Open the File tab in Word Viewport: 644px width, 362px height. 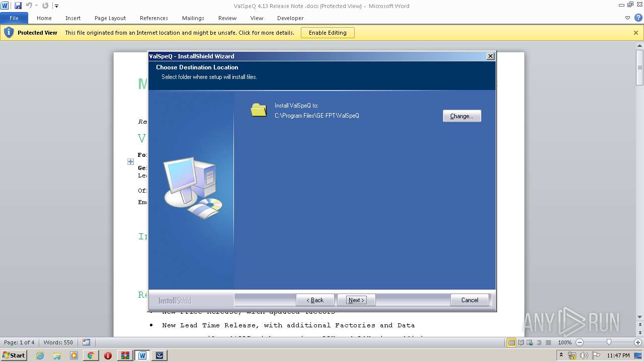coord(14,18)
